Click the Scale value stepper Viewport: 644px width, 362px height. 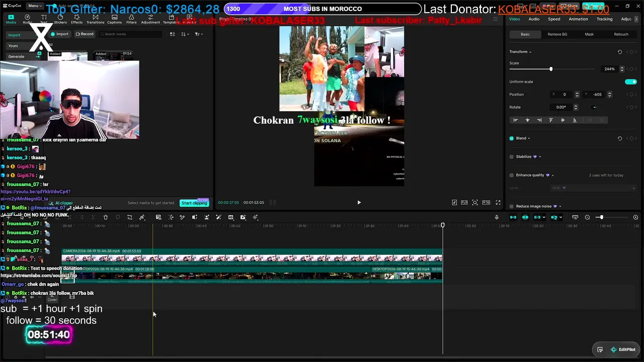pyautogui.click(x=622, y=69)
